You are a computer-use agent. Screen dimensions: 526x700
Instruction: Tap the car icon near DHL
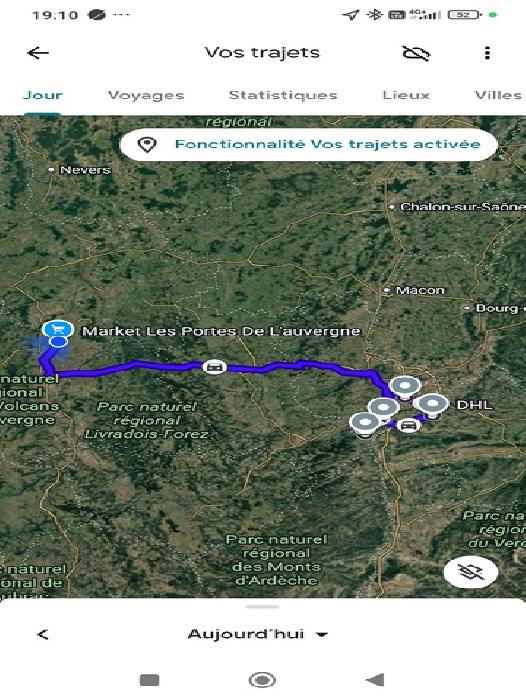coord(407,425)
